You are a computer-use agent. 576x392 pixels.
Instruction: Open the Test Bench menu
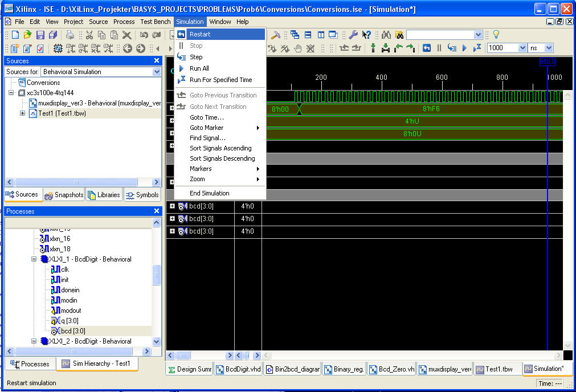(x=156, y=22)
